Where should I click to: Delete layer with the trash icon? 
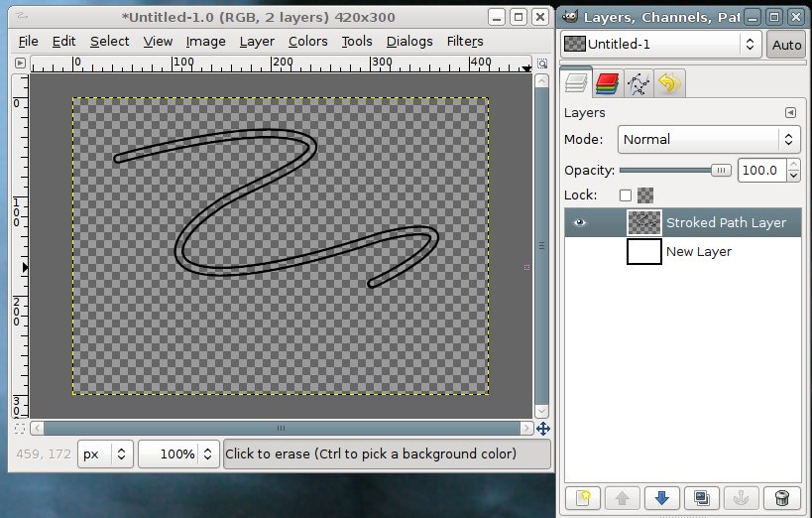[x=782, y=498]
